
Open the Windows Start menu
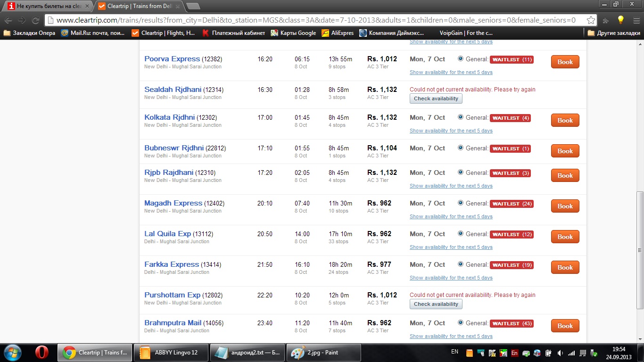[13, 352]
